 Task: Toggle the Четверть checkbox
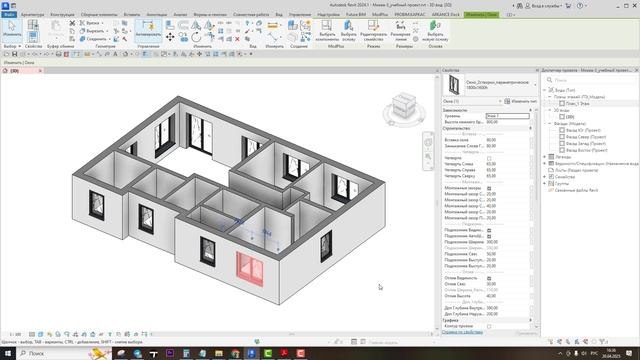tap(489, 158)
